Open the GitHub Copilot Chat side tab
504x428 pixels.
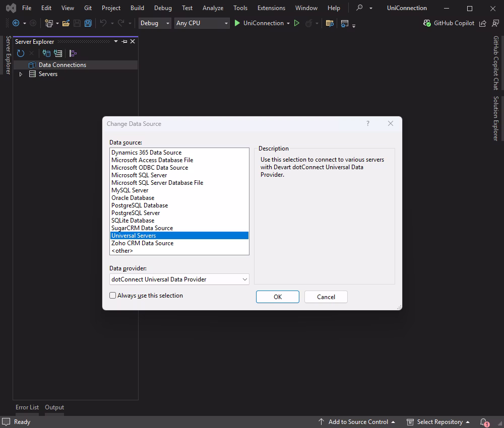pos(496,63)
